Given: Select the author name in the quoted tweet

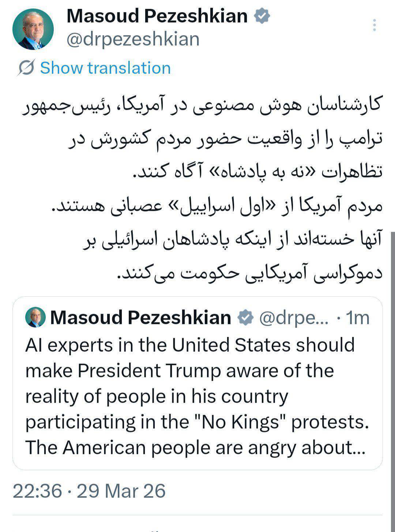Looking at the screenshot, I should [x=140, y=317].
